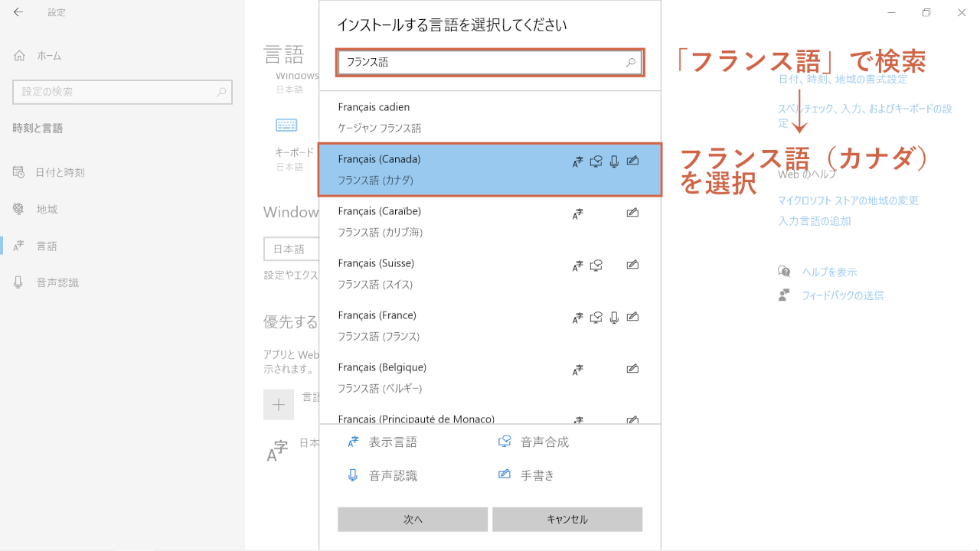
Task: Click the keyboard icon in language settings
Action: (286, 126)
